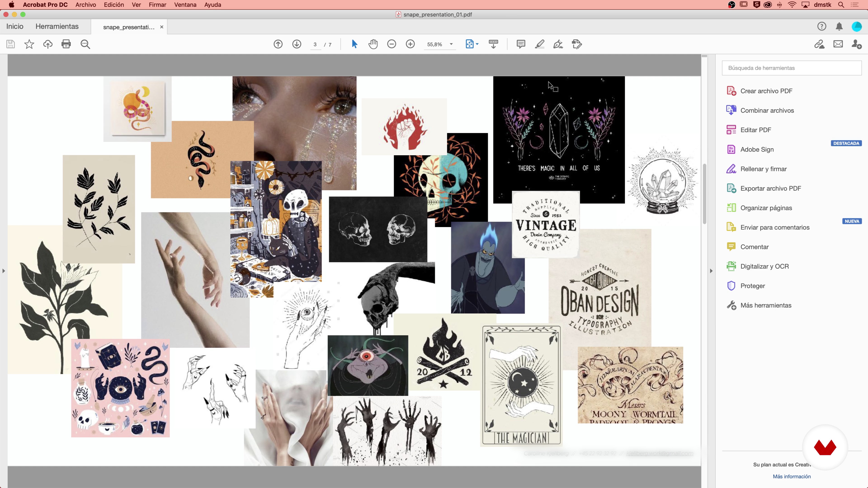Open the Comentar tool
This screenshot has width=868, height=488.
(755, 247)
